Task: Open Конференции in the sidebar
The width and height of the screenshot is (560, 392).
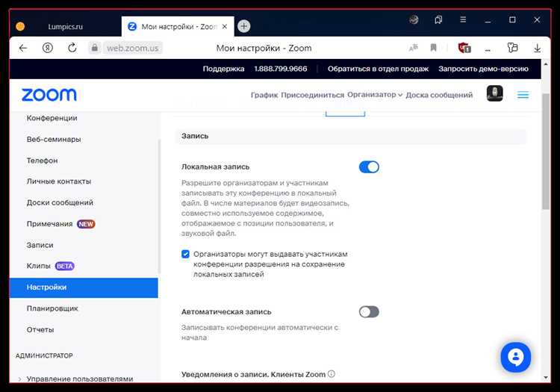Action: (x=52, y=118)
